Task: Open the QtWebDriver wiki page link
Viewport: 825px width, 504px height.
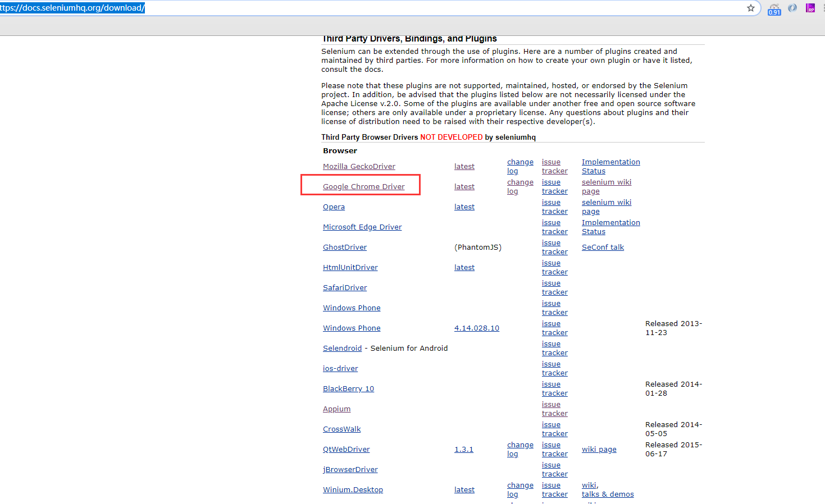Action: click(x=599, y=449)
